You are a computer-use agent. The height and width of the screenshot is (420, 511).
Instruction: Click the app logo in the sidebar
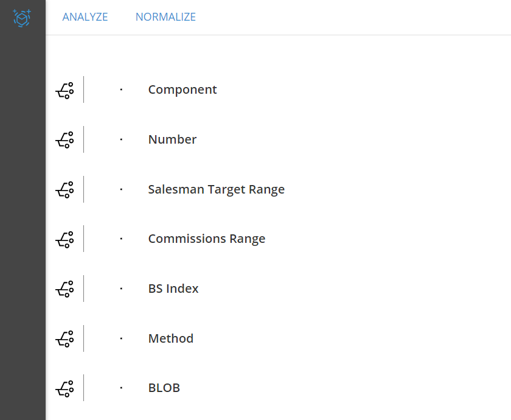tap(22, 18)
